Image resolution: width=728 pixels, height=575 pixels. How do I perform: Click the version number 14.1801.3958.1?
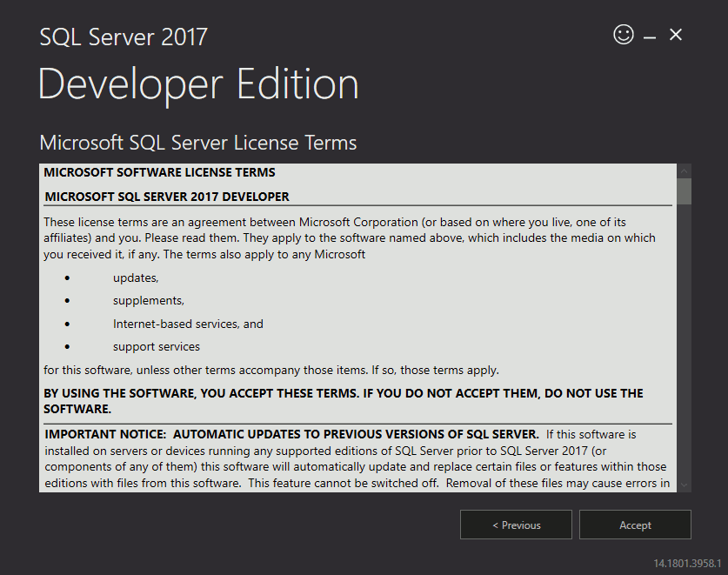tap(687, 564)
